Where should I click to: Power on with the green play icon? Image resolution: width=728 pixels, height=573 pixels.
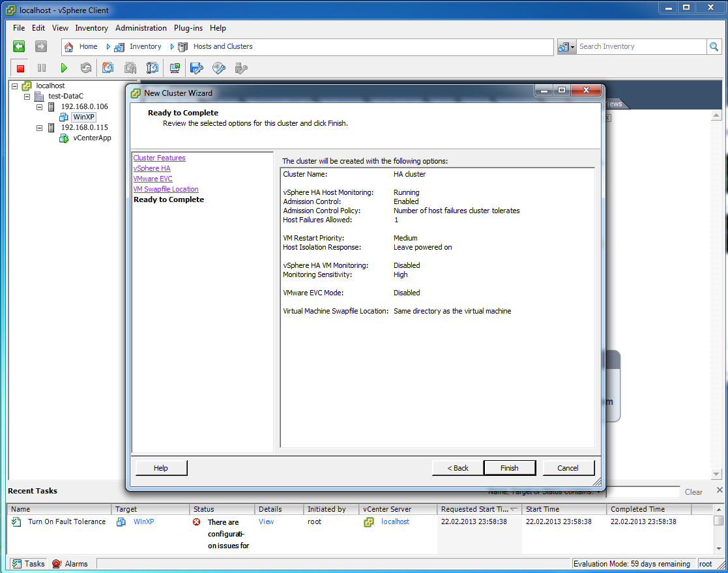[64, 68]
